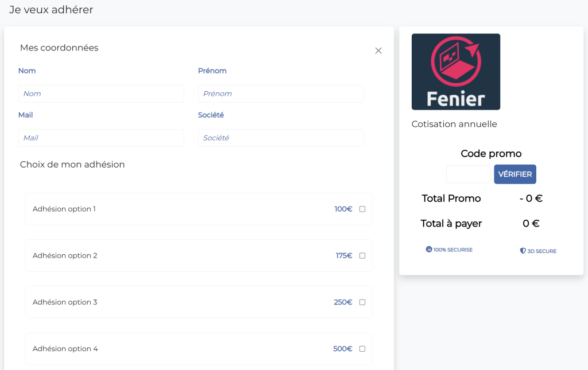The height and width of the screenshot is (370, 588).
Task: Click the 100% sécurisé lock icon
Action: point(429,250)
